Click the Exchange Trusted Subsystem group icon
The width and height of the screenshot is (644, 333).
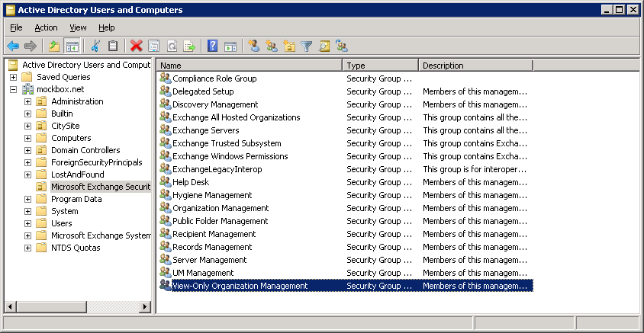(165, 143)
